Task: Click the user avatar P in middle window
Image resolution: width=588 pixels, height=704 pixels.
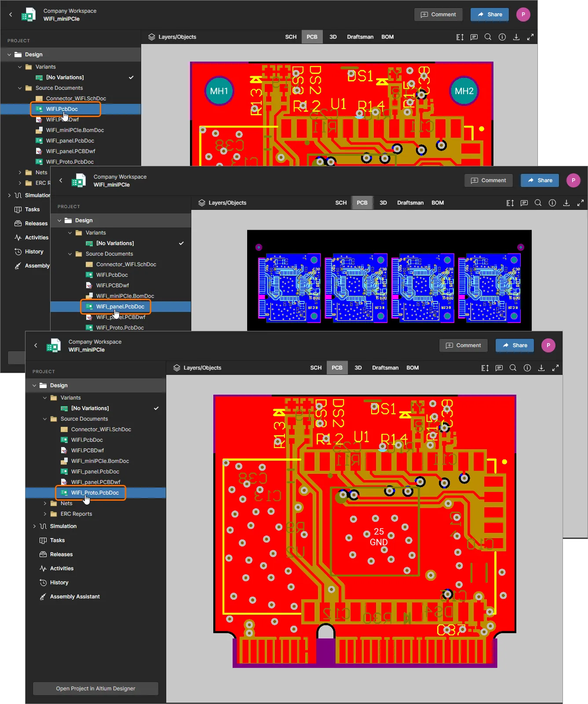Action: pyautogui.click(x=573, y=180)
